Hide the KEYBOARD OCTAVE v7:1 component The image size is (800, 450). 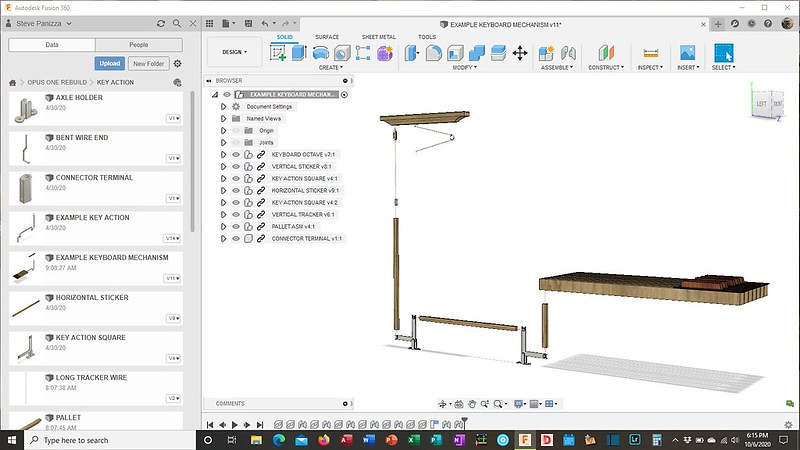pyautogui.click(x=236, y=155)
